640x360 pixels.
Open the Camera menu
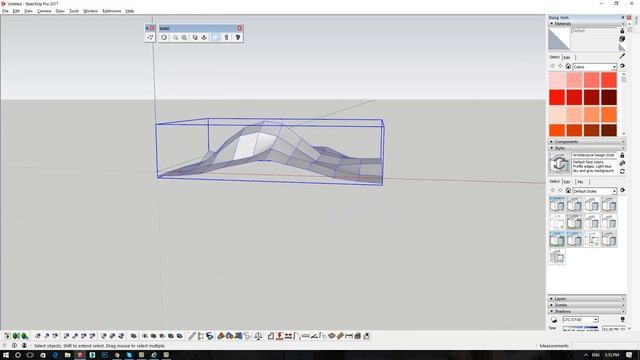44,11
